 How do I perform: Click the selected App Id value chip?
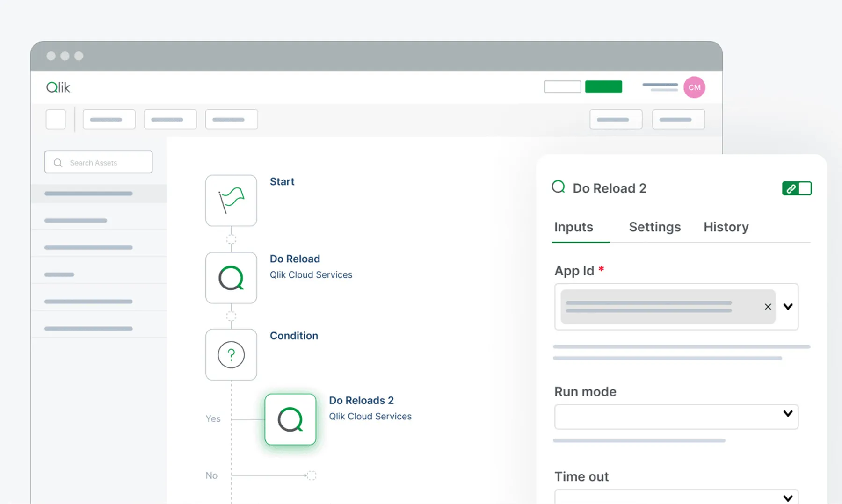(668, 307)
